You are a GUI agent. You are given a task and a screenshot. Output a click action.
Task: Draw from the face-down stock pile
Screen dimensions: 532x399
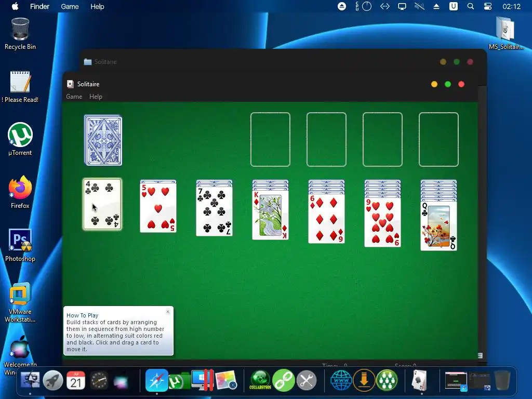click(103, 140)
